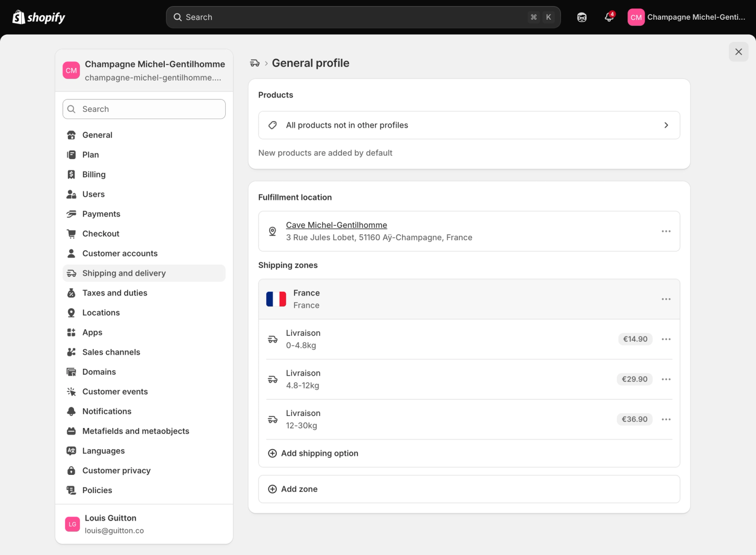
Task: Open Metafields and metaobjects
Action: coord(144,431)
